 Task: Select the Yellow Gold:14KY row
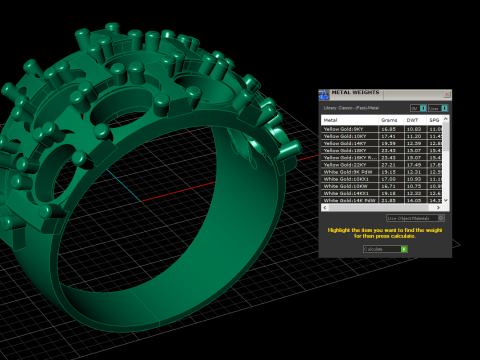point(382,143)
